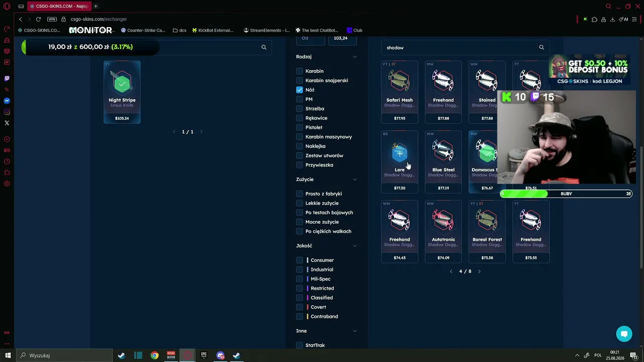Open Google Chrome from the taskbar

[154, 355]
